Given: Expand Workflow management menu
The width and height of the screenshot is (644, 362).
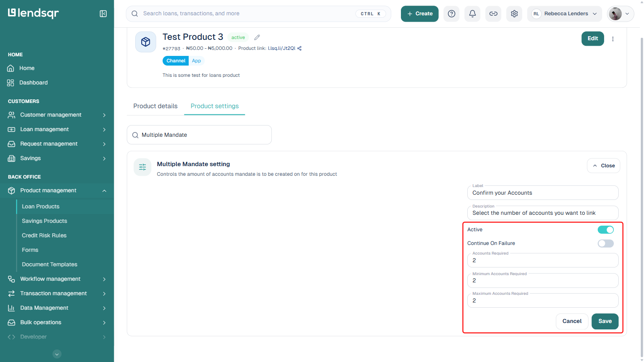Looking at the screenshot, I should 57,279.
